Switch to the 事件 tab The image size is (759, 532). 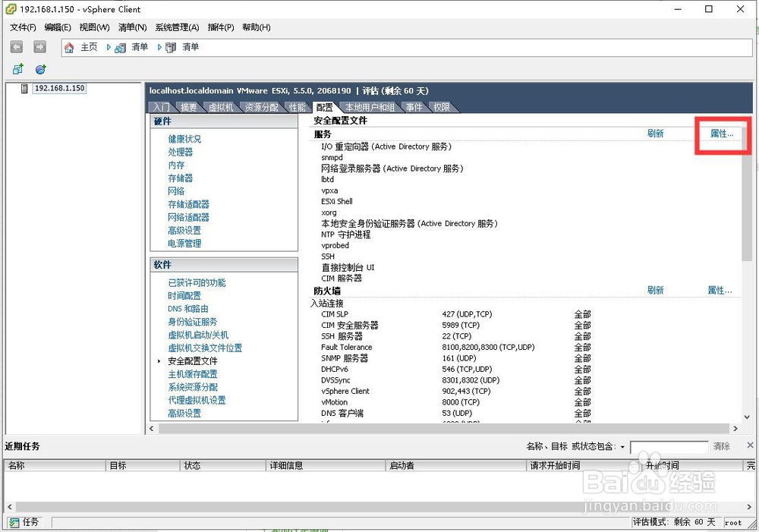414,108
